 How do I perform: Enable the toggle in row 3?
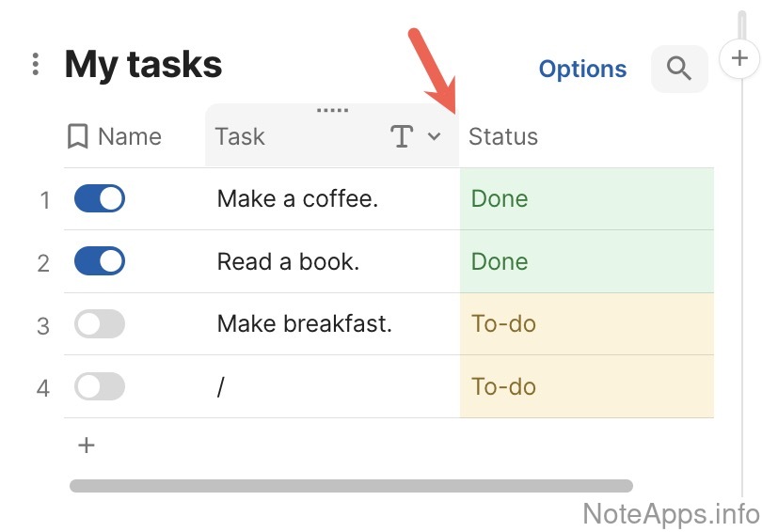tap(100, 324)
